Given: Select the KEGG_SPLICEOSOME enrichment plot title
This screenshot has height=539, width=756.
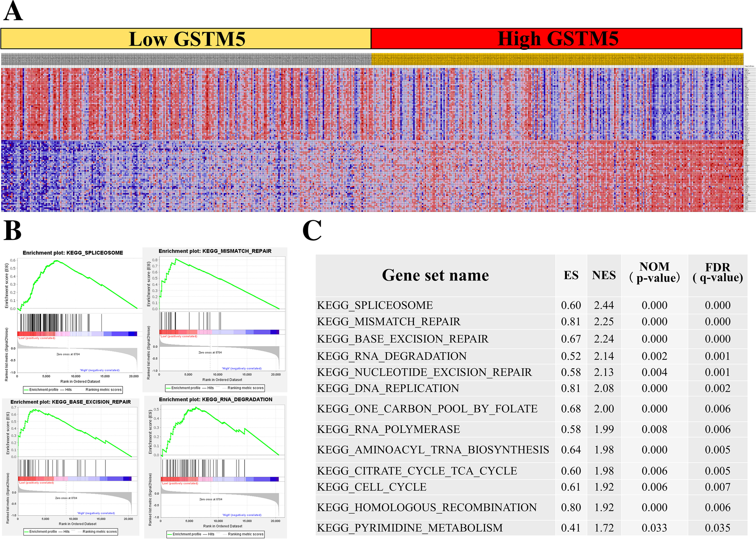Looking at the screenshot, I should (x=73, y=253).
